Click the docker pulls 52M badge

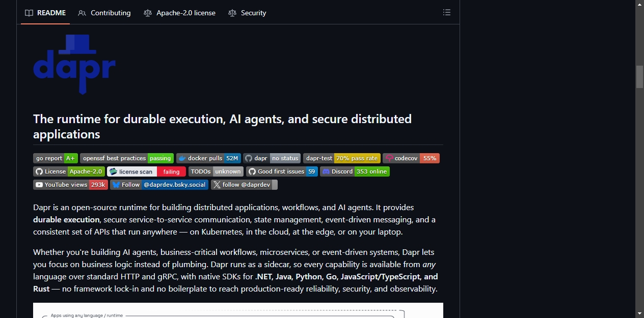208,158
